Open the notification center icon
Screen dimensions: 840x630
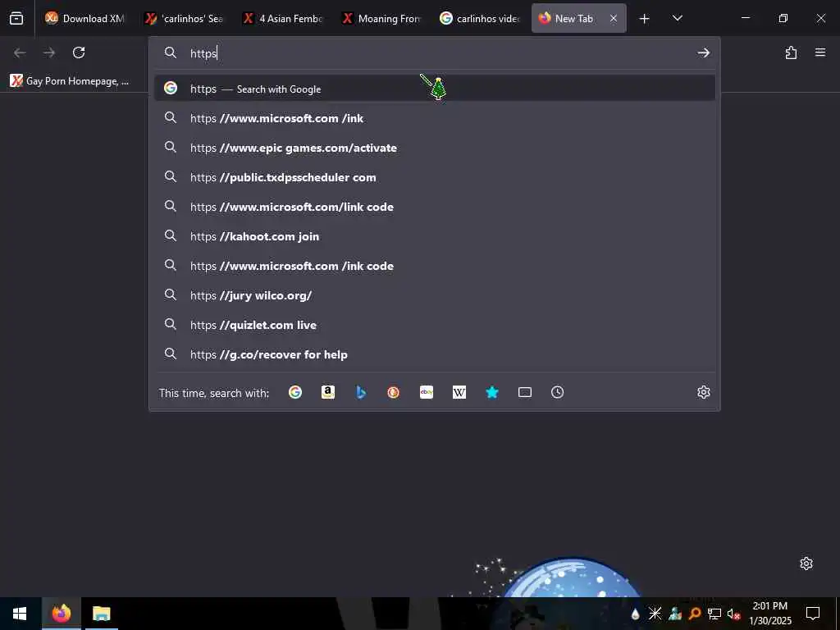(813, 614)
